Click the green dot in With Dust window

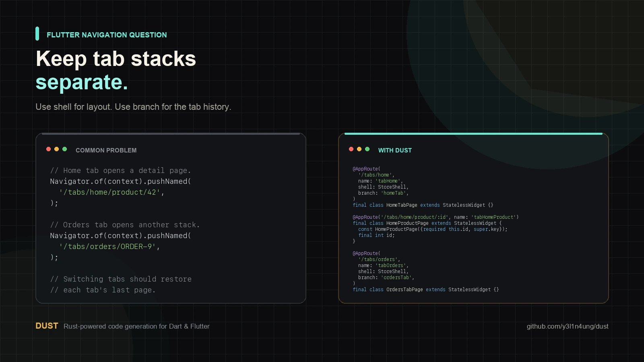[367, 149]
